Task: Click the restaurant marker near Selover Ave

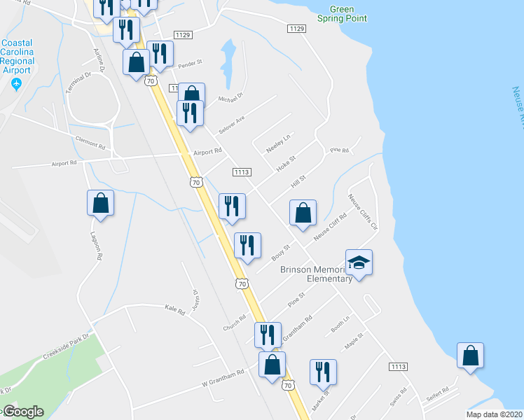Action: tap(190, 113)
